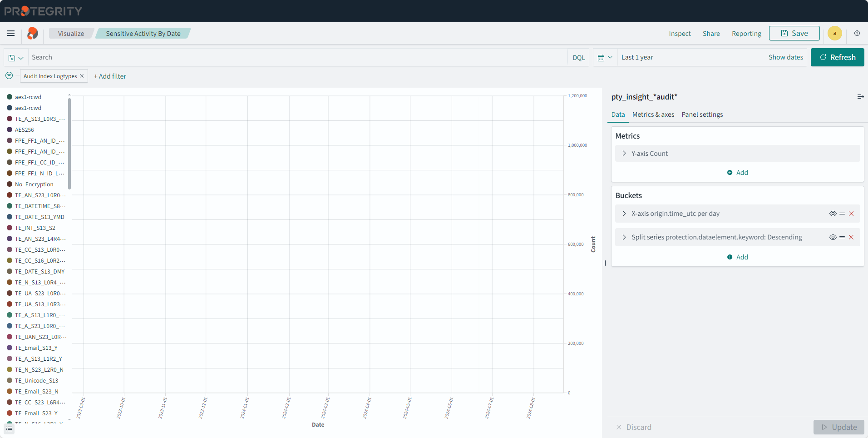Collapse the editor sidebar panel icon
Screen dimensions: 868x438
pyautogui.click(x=860, y=97)
